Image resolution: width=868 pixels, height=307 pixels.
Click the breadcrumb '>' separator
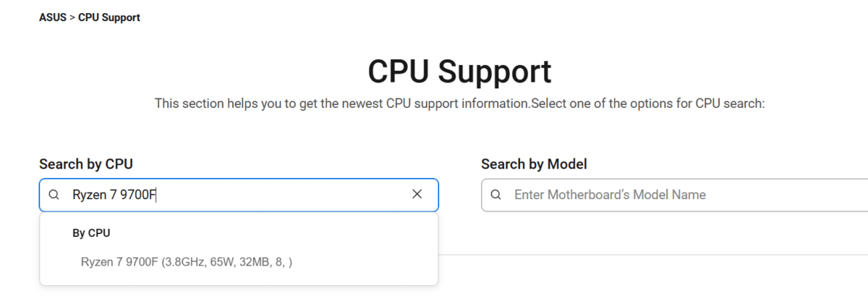pos(72,17)
